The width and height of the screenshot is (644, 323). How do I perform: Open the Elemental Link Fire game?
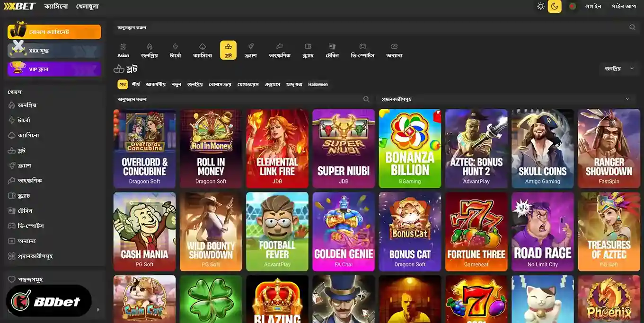pyautogui.click(x=277, y=148)
